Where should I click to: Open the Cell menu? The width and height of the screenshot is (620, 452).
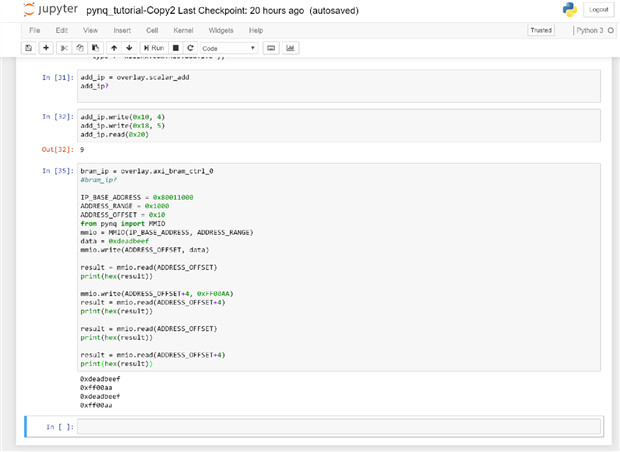(x=152, y=30)
